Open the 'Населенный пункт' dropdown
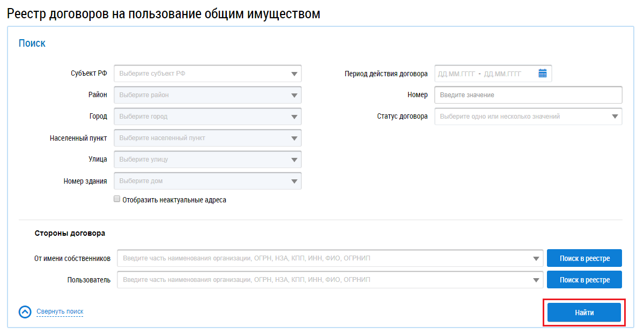 pos(294,138)
